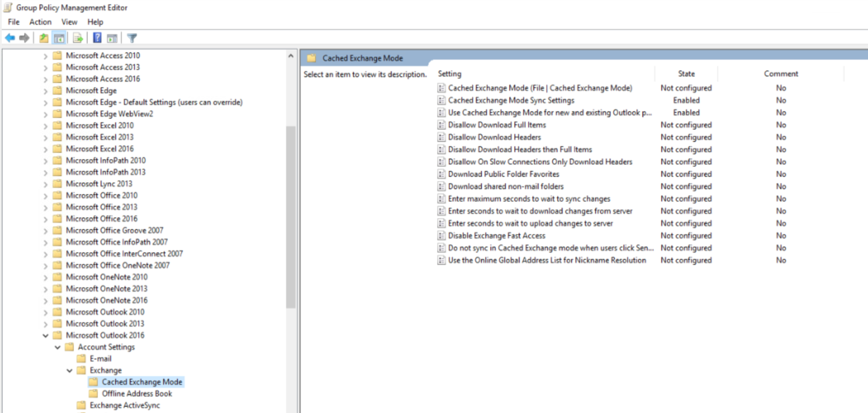
Task: Open the Action menu
Action: [x=41, y=22]
